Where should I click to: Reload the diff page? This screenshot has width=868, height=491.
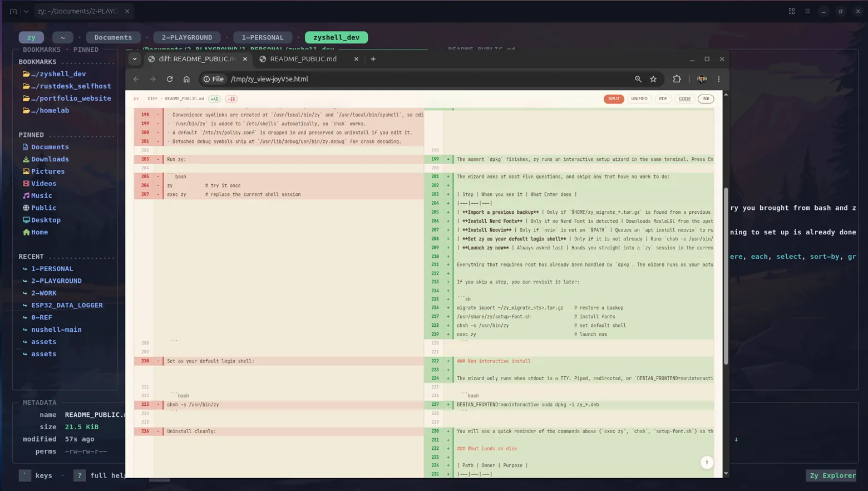click(x=170, y=79)
